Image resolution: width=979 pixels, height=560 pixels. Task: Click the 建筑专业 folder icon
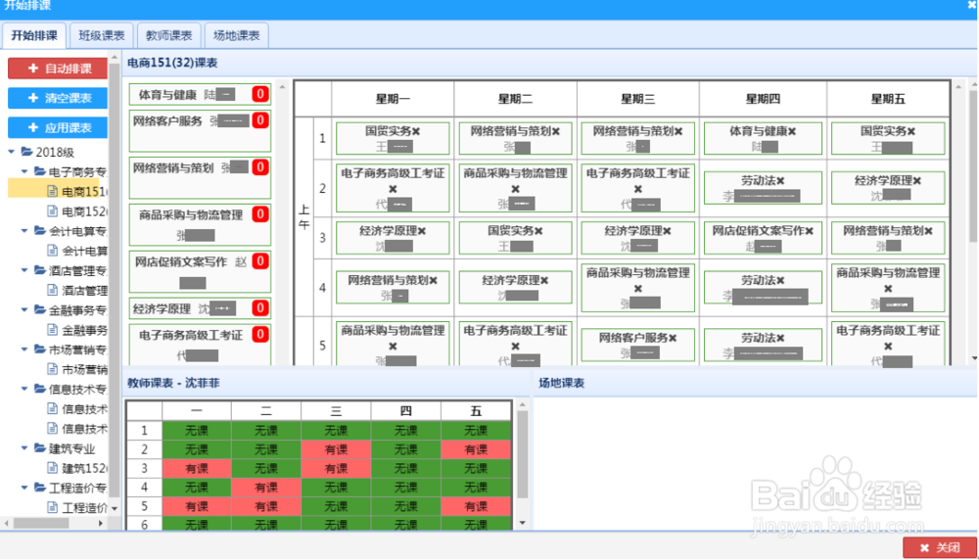tap(40, 448)
